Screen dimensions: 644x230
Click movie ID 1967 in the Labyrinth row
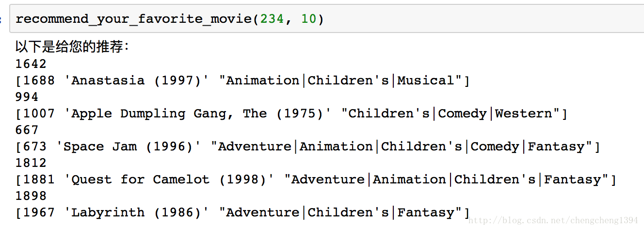tap(39, 213)
